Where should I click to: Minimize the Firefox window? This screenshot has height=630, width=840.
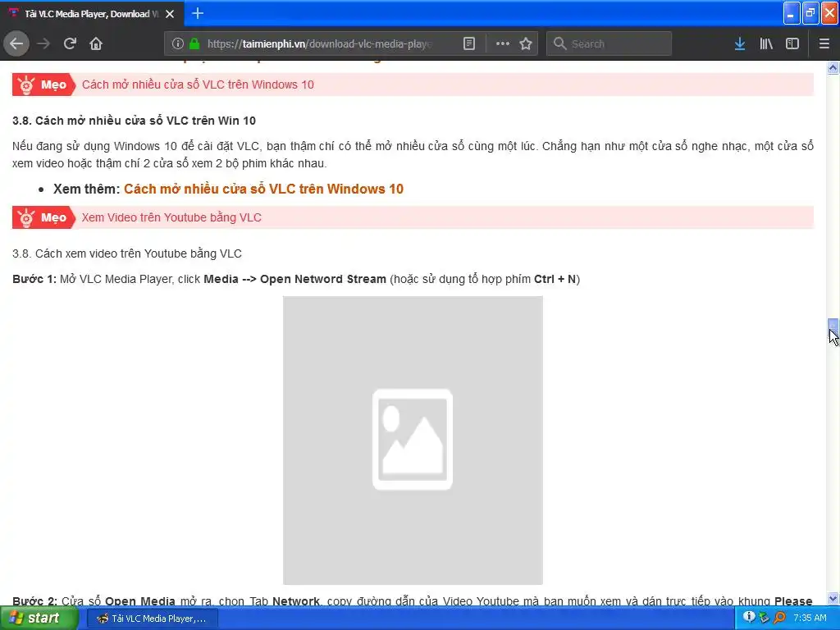coord(792,13)
